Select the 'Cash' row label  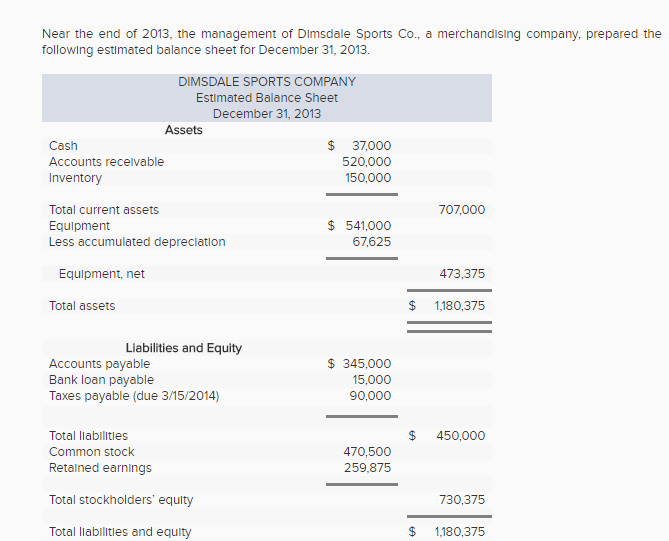(63, 146)
